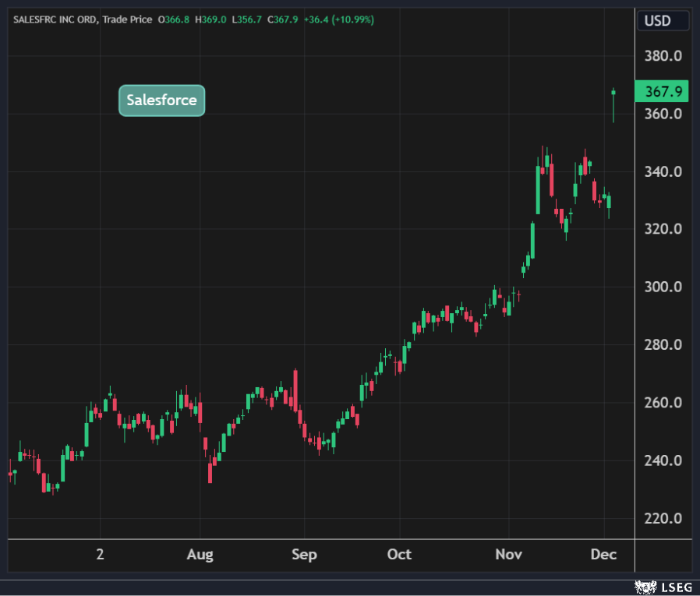
Task: Choose the Nov marker on the time axis
Action: (508, 555)
